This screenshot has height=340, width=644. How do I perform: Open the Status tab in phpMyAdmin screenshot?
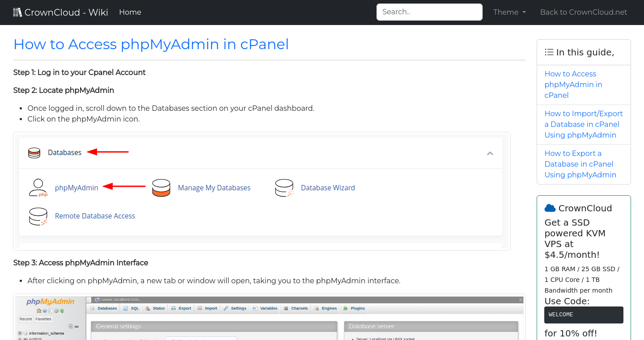point(155,308)
